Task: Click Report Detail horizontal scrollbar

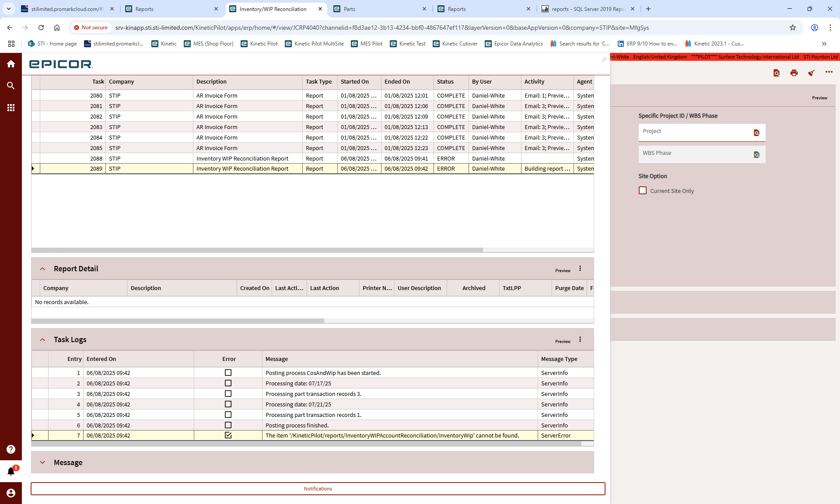Action: (178, 321)
